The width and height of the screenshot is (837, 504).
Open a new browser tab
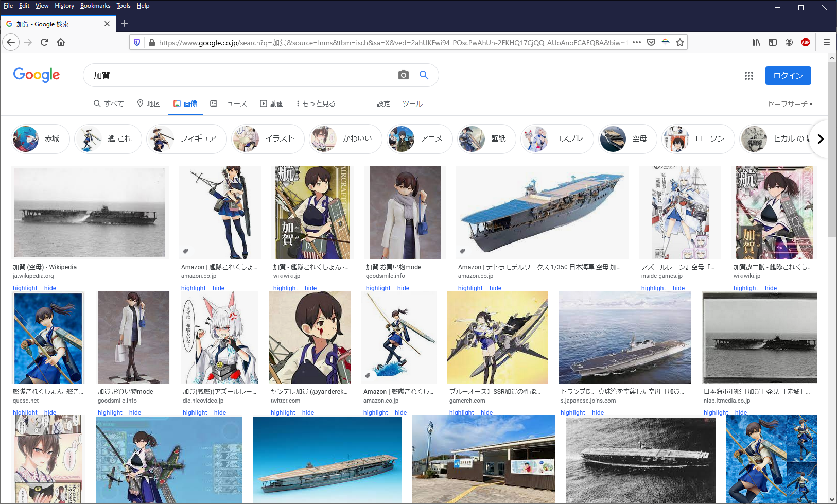click(125, 23)
